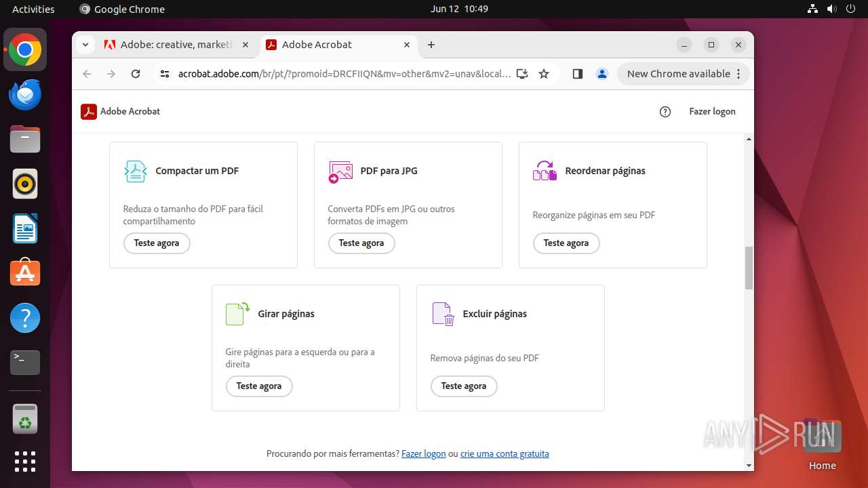The height and width of the screenshot is (488, 868).
Task: Click Teste agora under PDF para JPG
Action: pyautogui.click(x=361, y=243)
